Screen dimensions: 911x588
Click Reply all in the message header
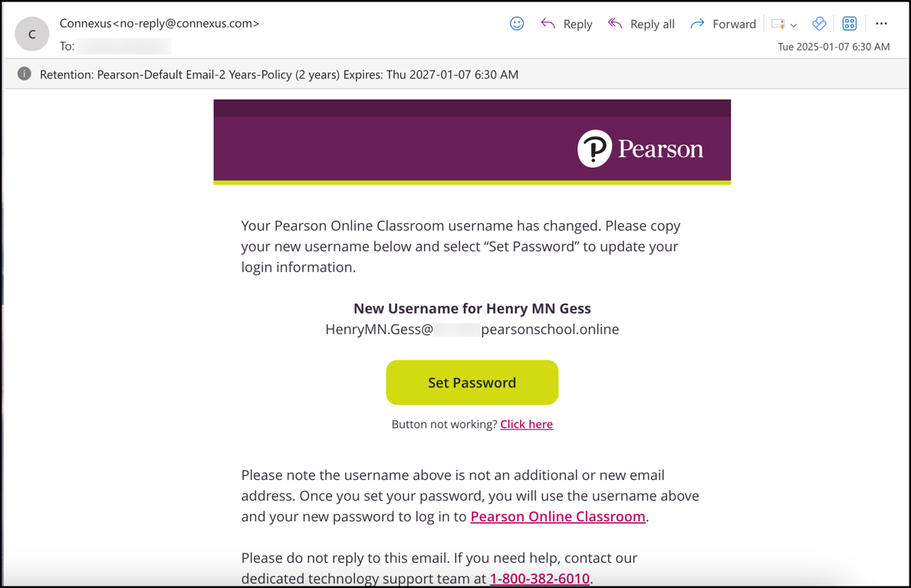[641, 24]
